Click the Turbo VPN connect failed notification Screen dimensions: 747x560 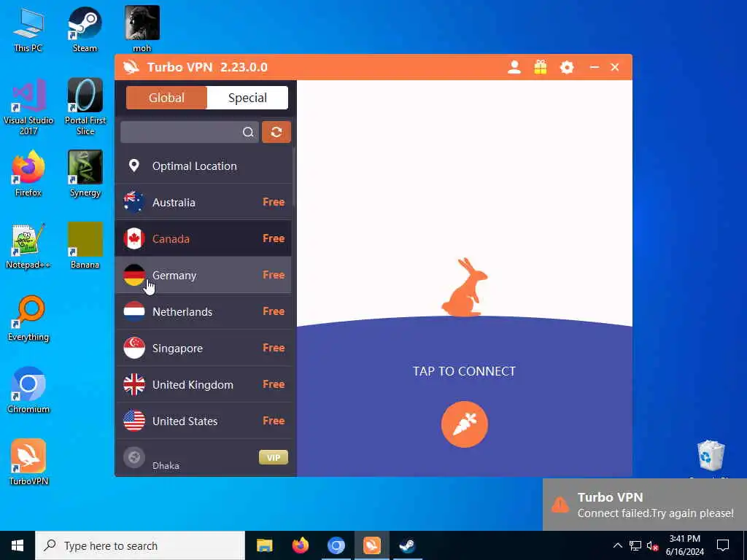click(x=645, y=505)
